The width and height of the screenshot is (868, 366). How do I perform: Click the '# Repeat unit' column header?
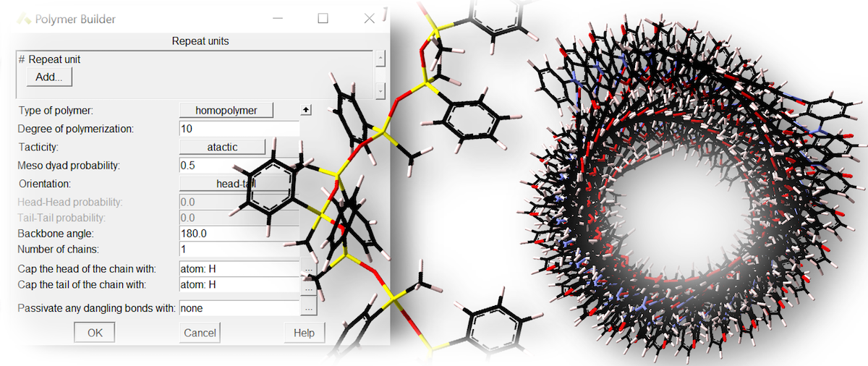(48, 59)
